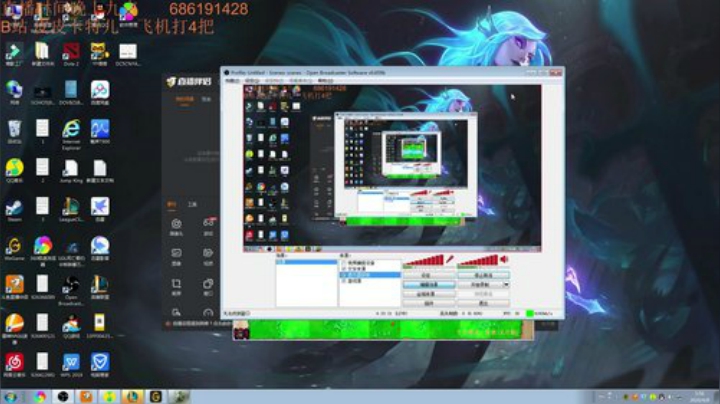Image resolution: width=720 pixels, height=404 pixels.
Task: Mute the microphone icon in OBS
Action: (x=450, y=260)
